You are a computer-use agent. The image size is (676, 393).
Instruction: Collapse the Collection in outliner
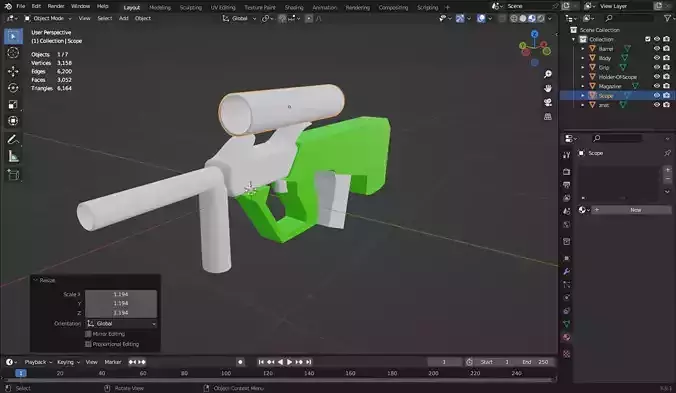pos(574,39)
